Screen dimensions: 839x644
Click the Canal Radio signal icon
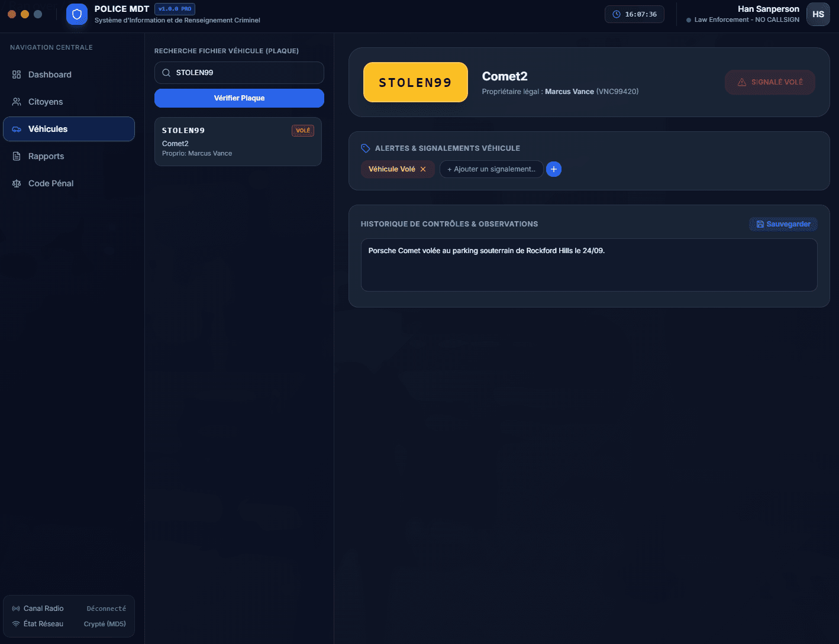point(16,609)
